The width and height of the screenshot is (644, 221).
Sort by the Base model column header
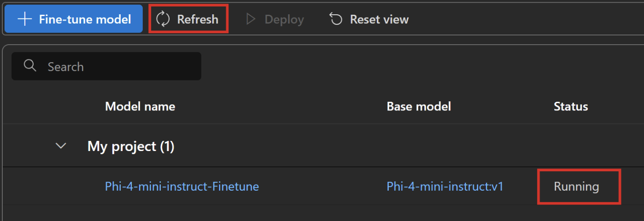(419, 107)
